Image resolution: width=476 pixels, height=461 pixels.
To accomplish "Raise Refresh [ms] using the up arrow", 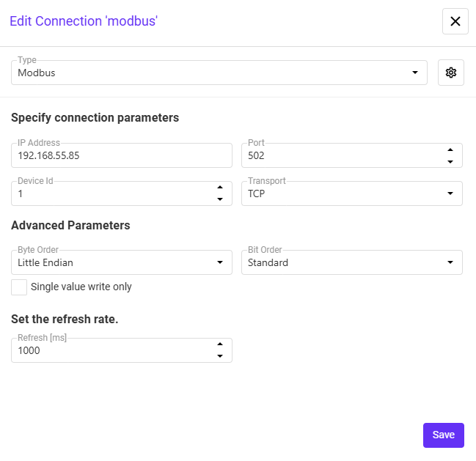I will coord(220,344).
